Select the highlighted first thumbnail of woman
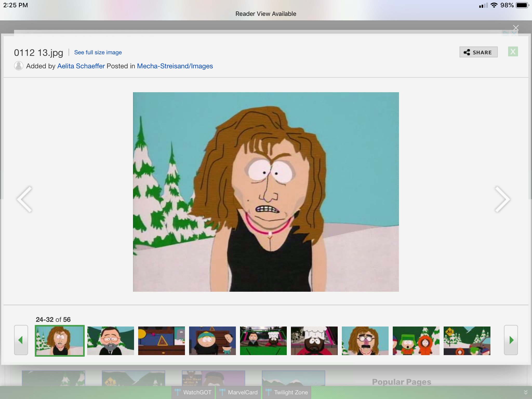The width and height of the screenshot is (532, 399). tap(60, 341)
